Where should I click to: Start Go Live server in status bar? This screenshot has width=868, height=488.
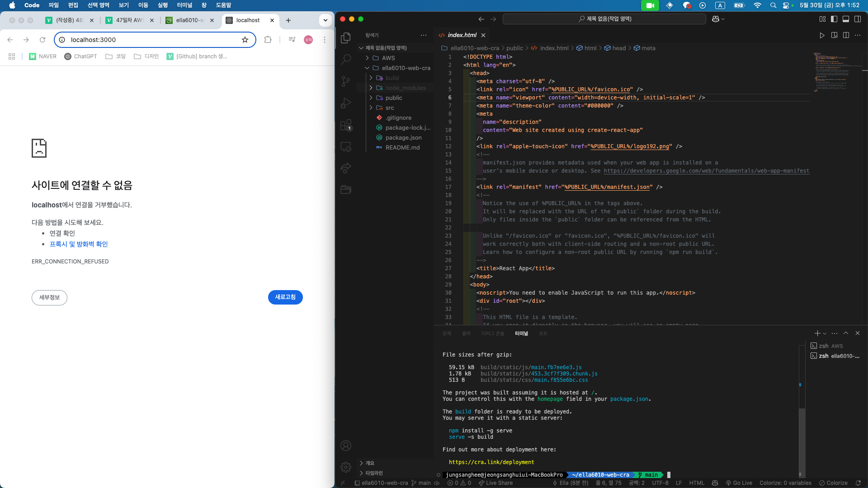[x=739, y=483]
